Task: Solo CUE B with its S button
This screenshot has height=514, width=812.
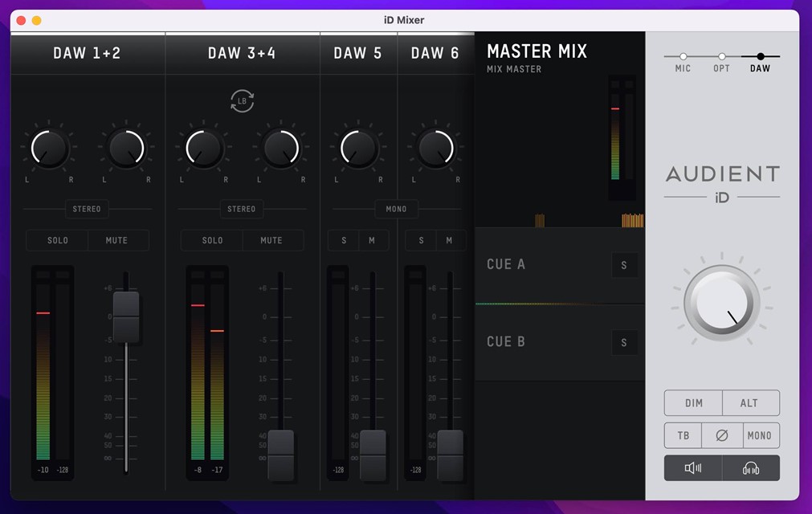Action: click(x=624, y=342)
